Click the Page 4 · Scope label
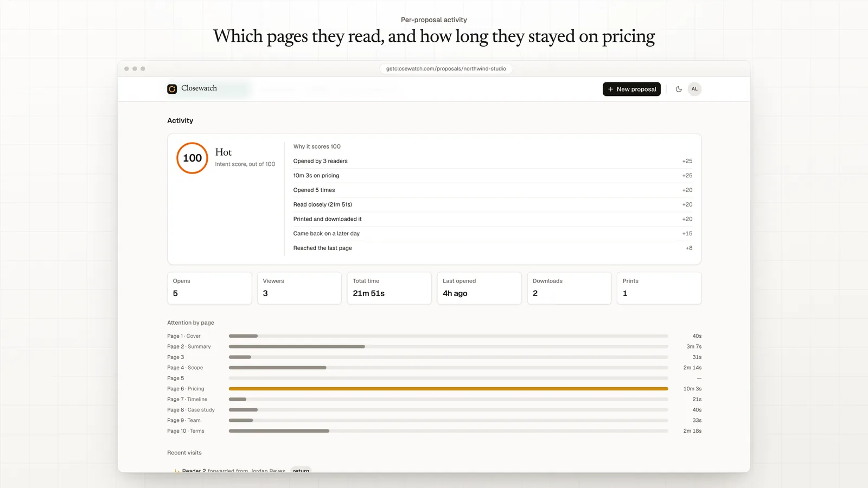 [x=185, y=368]
